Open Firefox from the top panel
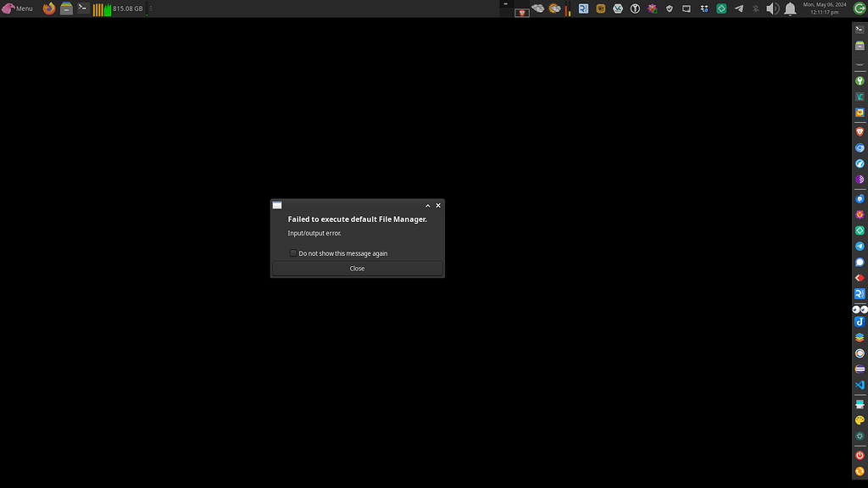Image resolution: width=868 pixels, height=488 pixels. click(48, 8)
